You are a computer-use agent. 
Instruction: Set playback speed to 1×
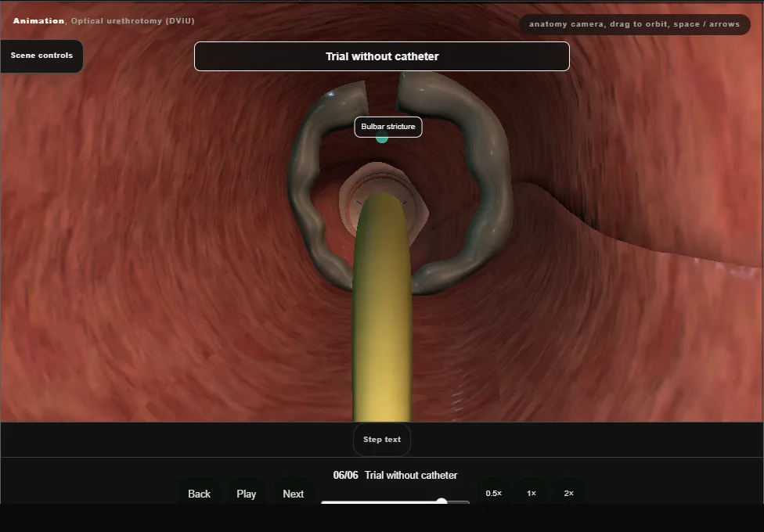pyautogui.click(x=532, y=494)
